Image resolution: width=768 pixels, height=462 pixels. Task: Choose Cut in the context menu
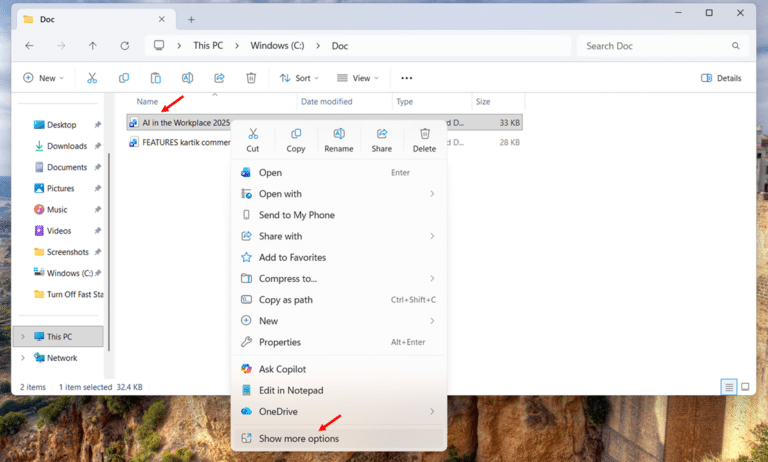(253, 141)
